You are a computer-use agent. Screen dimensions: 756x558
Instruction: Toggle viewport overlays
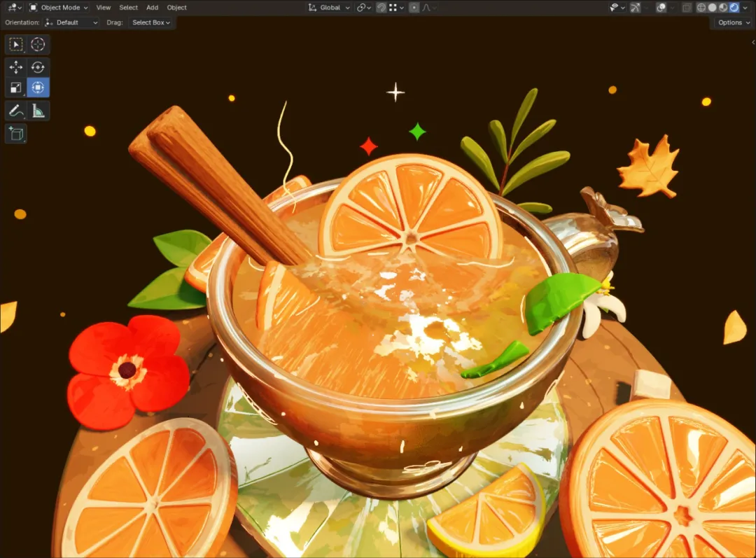point(661,7)
